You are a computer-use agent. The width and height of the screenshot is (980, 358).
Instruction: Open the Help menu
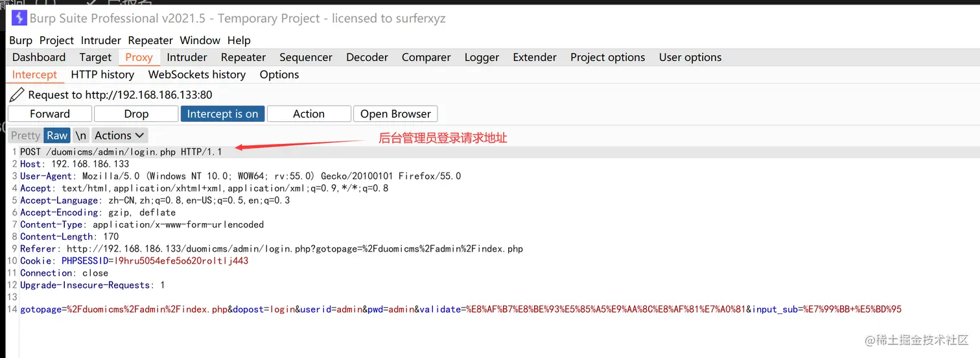click(239, 40)
